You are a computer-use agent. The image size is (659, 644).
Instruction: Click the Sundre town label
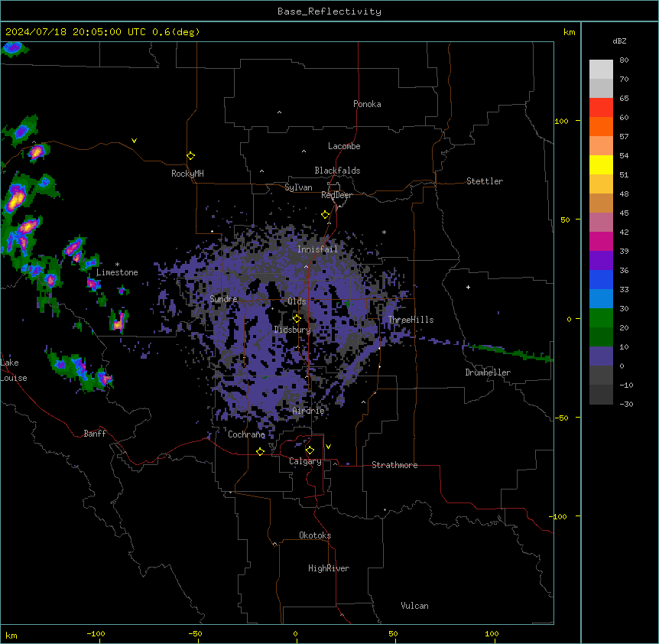pos(223,299)
